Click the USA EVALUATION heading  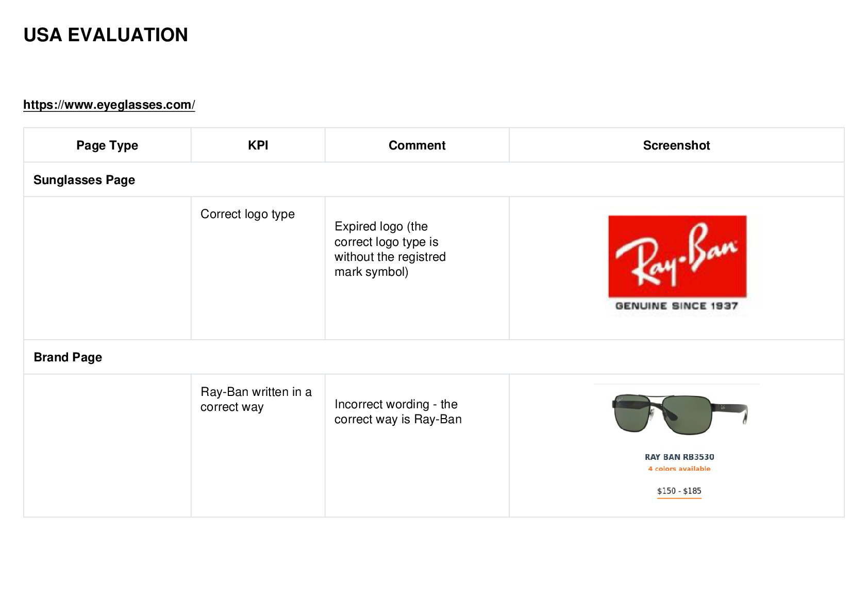point(106,35)
